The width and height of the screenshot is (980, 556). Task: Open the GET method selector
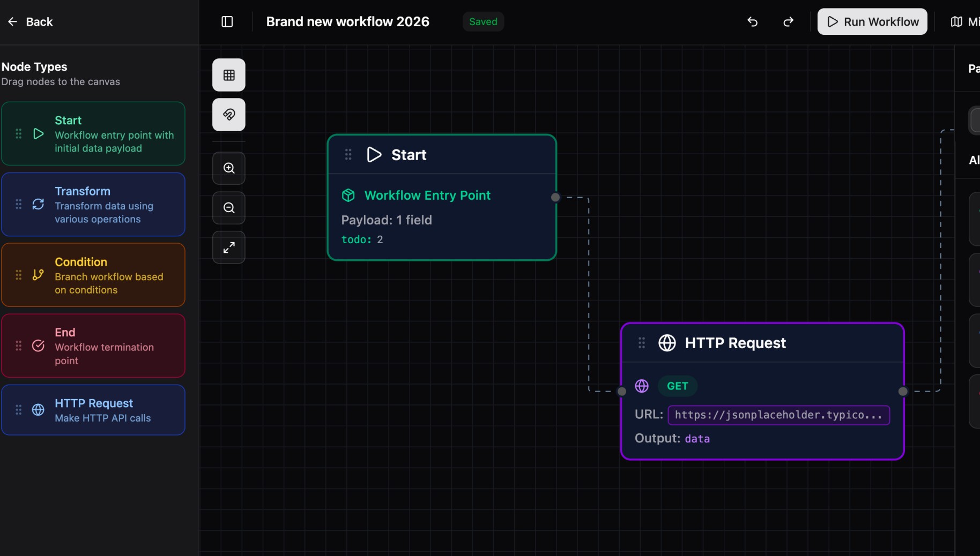tap(677, 386)
